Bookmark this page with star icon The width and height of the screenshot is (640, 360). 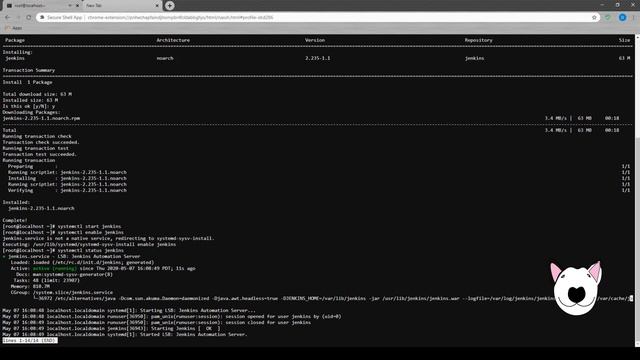[594, 18]
